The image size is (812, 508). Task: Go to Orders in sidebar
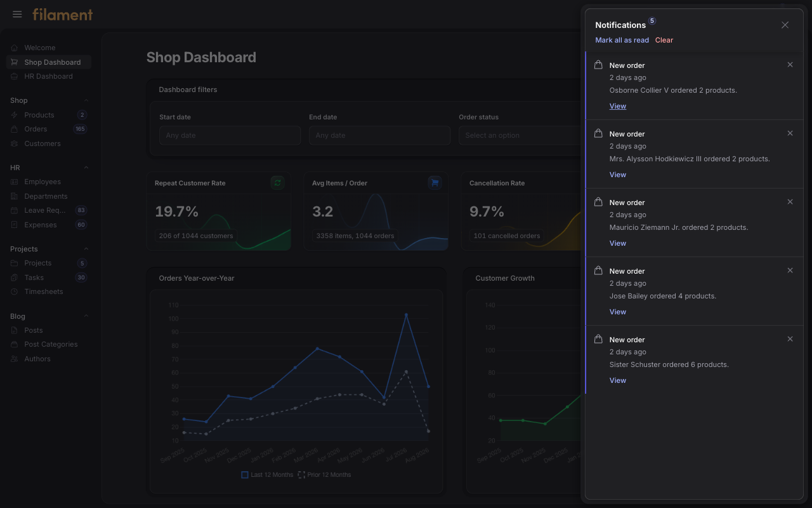(x=49, y=129)
